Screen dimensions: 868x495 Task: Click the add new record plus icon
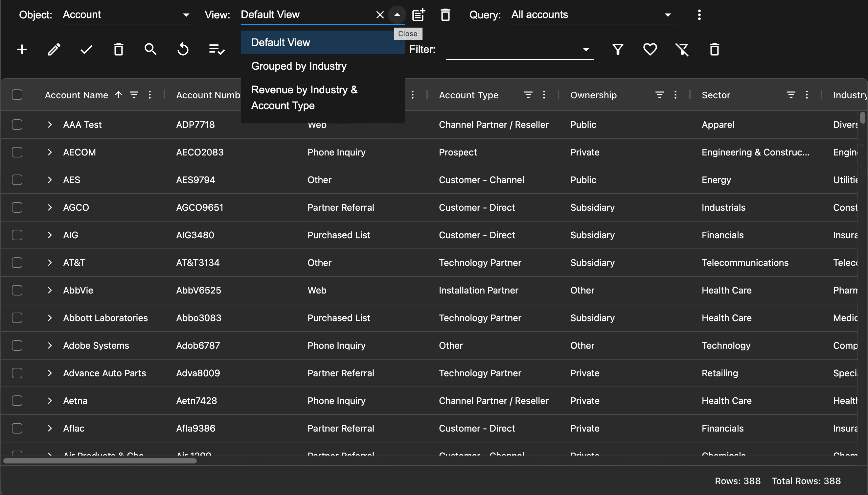[22, 50]
